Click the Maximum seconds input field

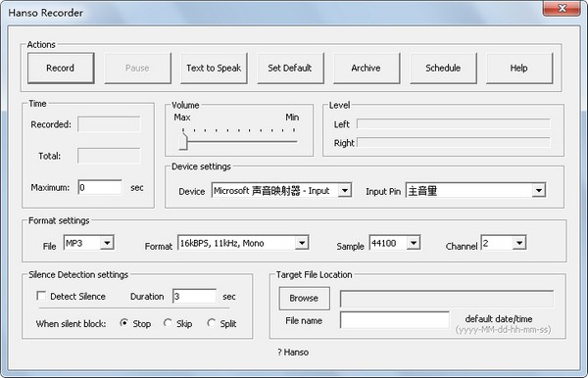(x=100, y=187)
